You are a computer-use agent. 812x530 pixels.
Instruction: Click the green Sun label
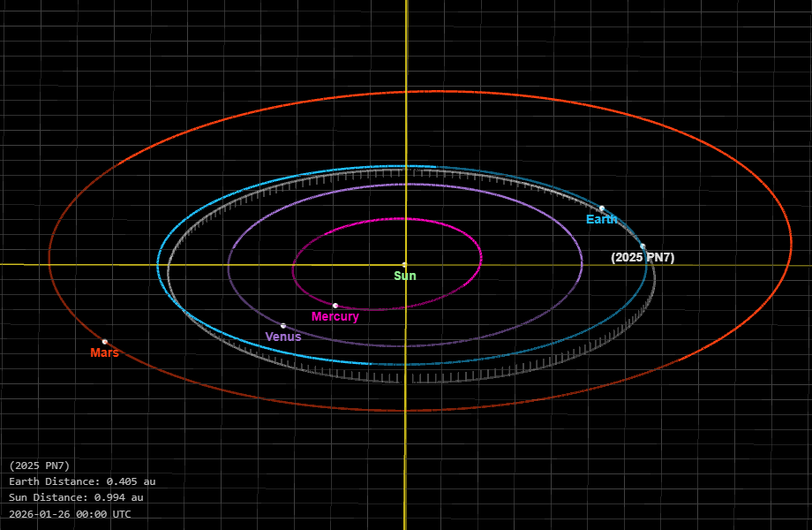[405, 276]
